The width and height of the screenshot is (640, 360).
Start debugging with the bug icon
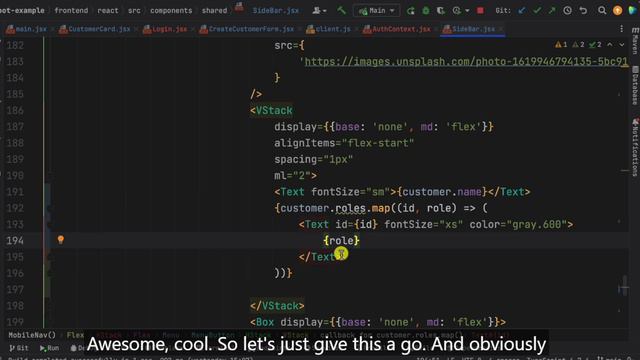(426, 11)
